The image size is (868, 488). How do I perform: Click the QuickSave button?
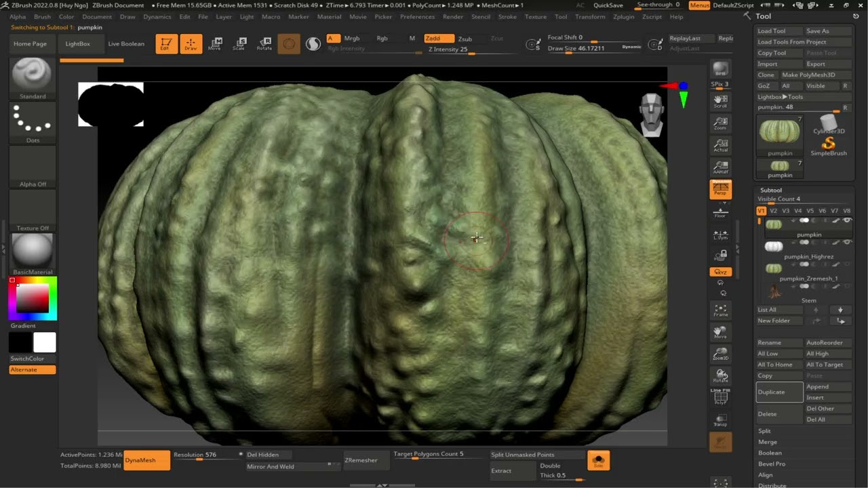pyautogui.click(x=608, y=5)
